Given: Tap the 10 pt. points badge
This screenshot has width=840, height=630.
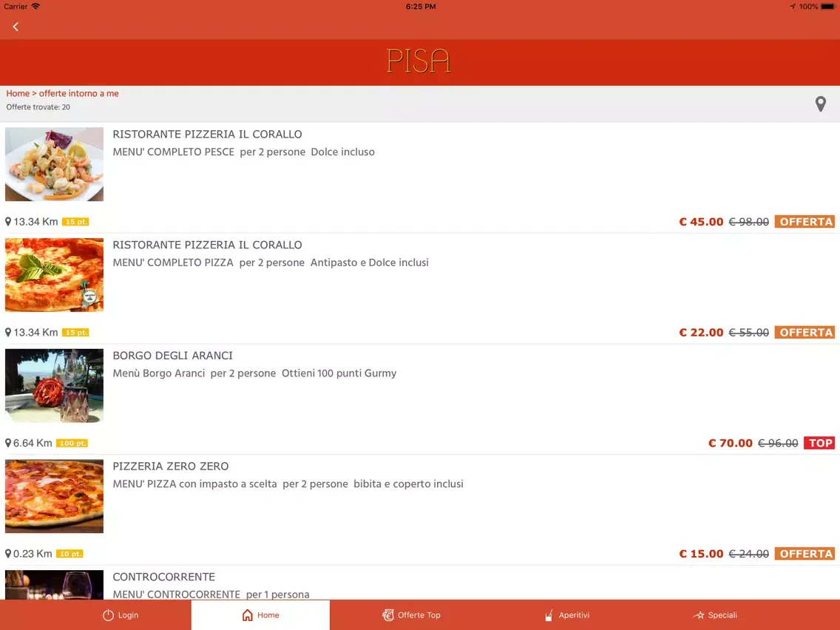Looking at the screenshot, I should (x=70, y=554).
